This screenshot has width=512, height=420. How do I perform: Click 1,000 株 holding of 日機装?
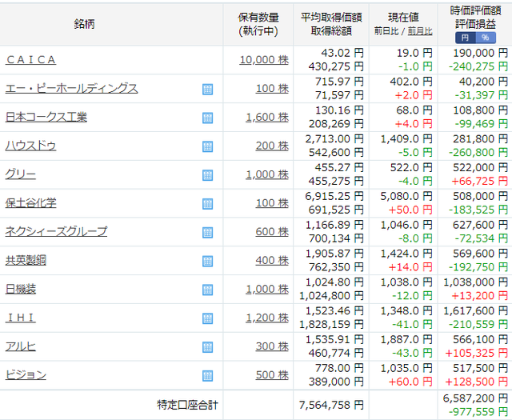click(x=267, y=289)
